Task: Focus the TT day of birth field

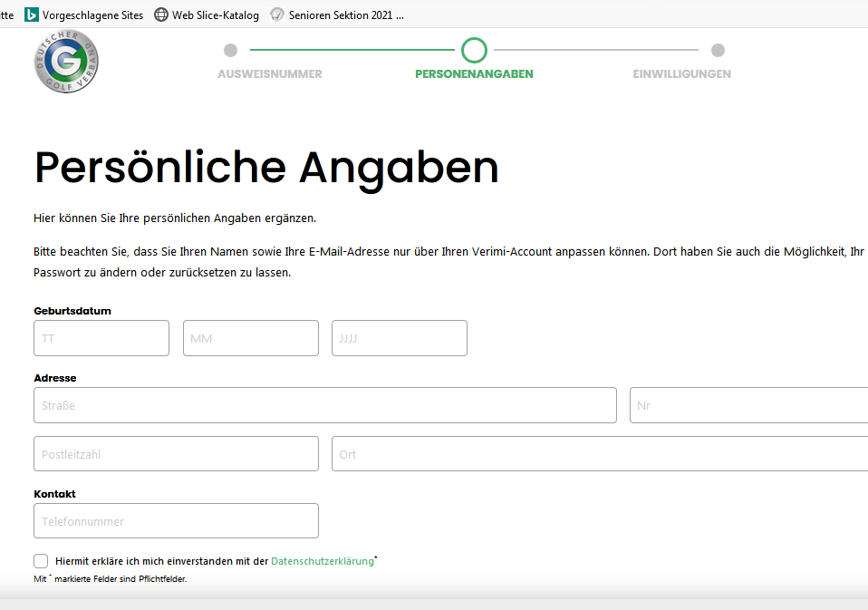Action: (x=101, y=338)
